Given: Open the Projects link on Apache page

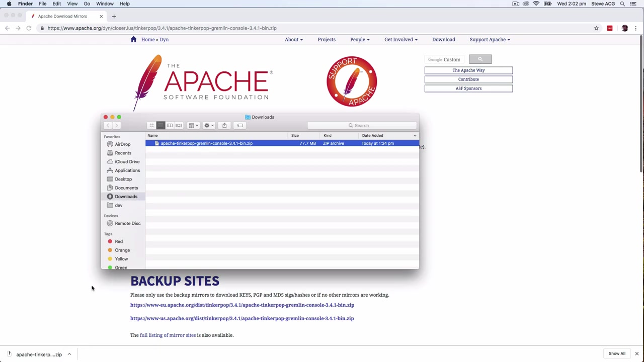Looking at the screenshot, I should (x=327, y=39).
